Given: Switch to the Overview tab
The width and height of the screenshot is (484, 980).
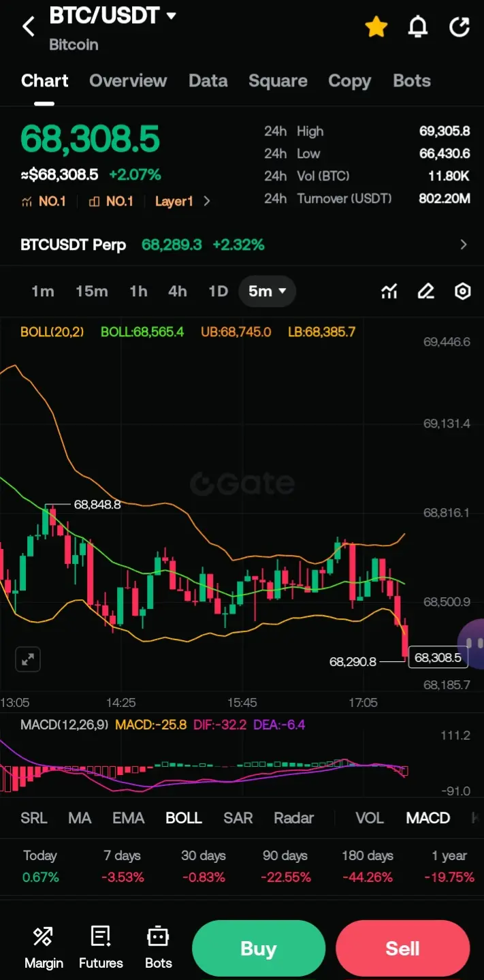Looking at the screenshot, I should 128,80.
